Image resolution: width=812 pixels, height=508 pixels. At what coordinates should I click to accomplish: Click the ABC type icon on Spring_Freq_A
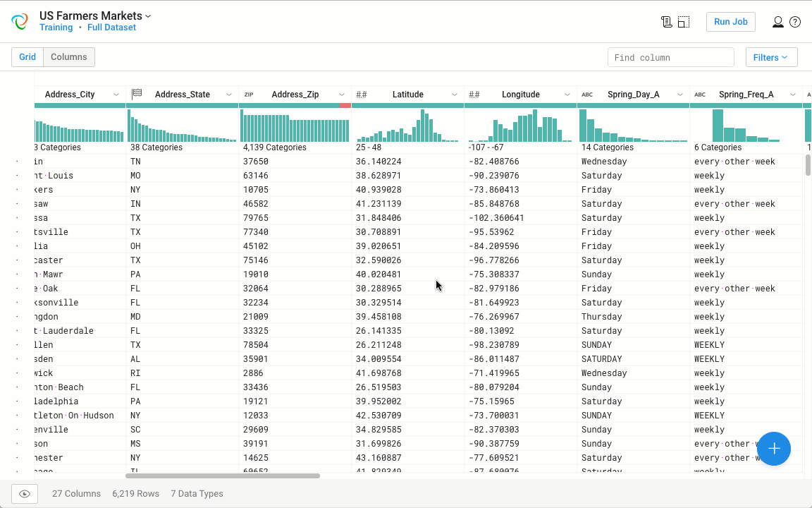(700, 95)
